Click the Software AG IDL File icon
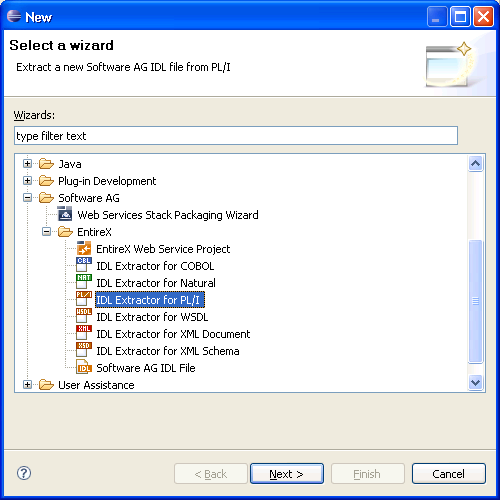 84,367
